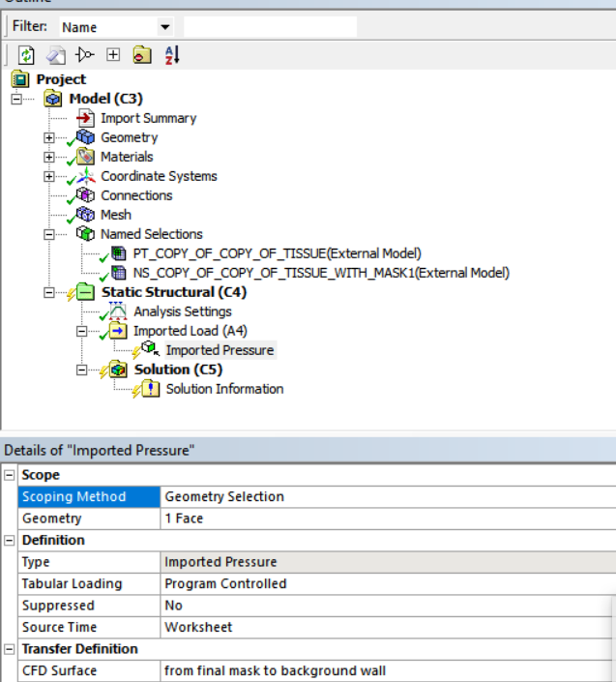
Task: Collapse the Model (C3) tree node
Action: pos(17,99)
